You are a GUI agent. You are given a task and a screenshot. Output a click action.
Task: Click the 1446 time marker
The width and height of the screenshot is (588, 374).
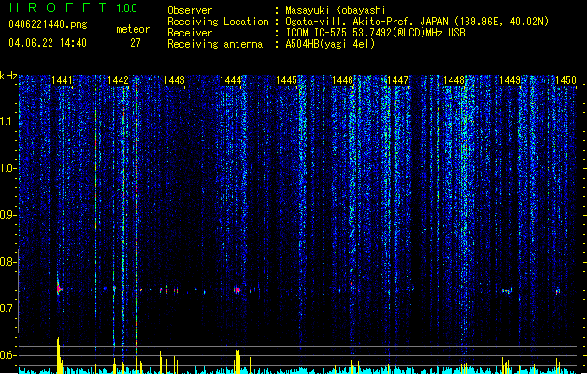coord(342,80)
